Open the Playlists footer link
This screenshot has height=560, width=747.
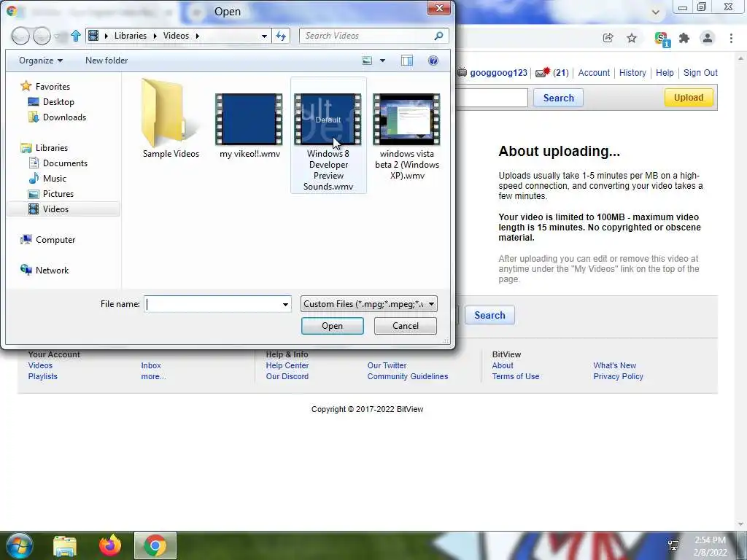[x=42, y=376]
